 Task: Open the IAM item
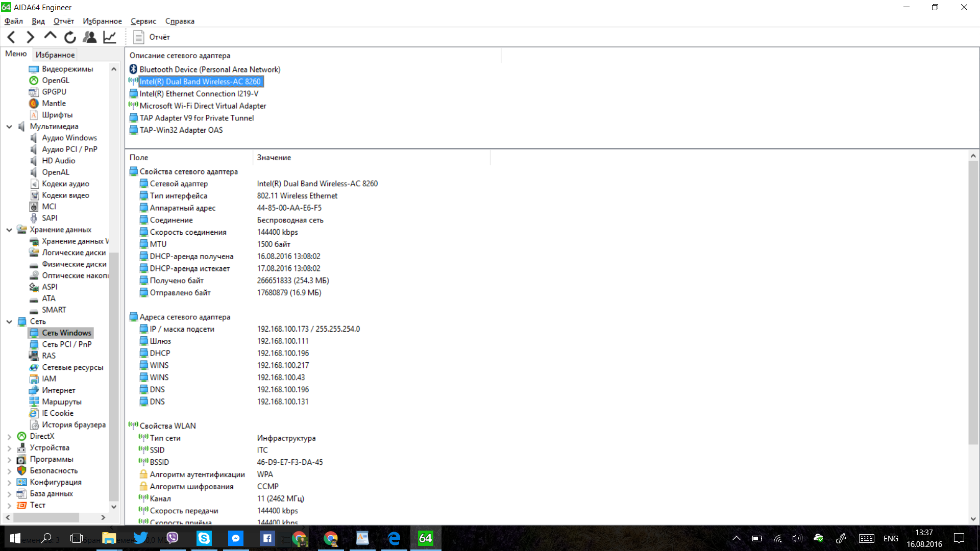pyautogui.click(x=49, y=379)
